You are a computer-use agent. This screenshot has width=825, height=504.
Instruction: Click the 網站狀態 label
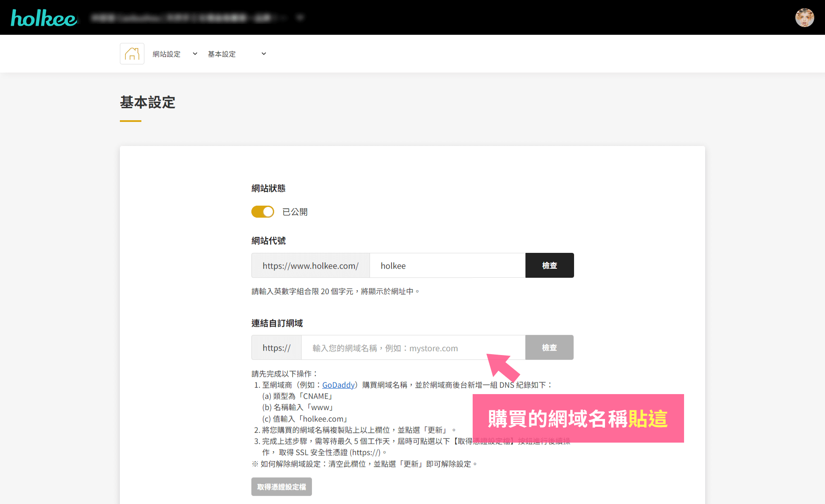coord(269,188)
